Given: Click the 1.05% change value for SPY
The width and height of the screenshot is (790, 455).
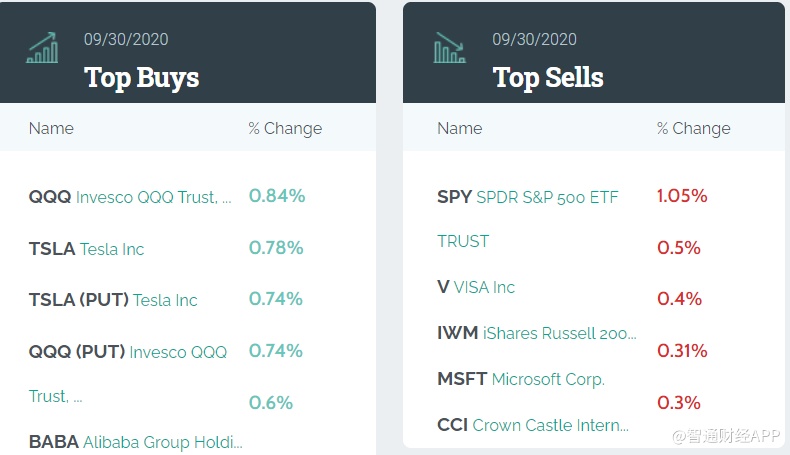Looking at the screenshot, I should pos(682,196).
